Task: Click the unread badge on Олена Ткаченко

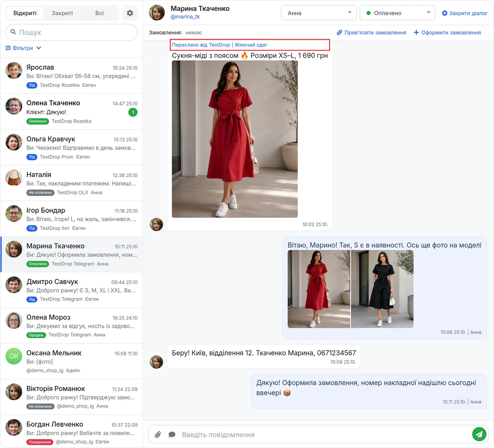Action: click(133, 113)
